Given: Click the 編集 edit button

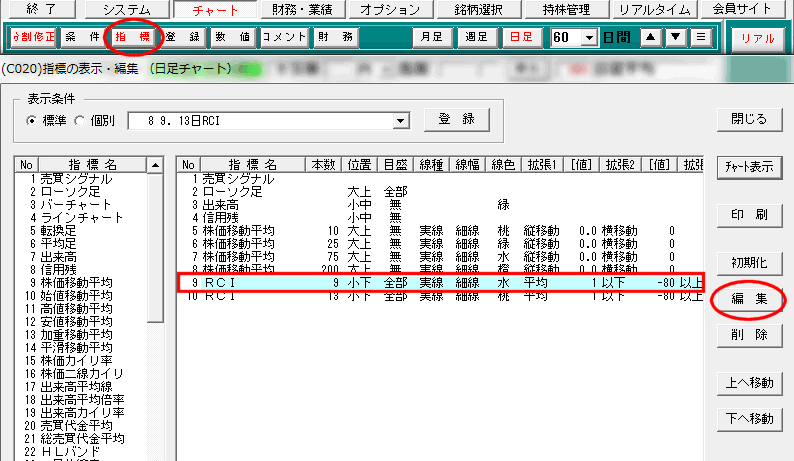Looking at the screenshot, I should point(748,299).
